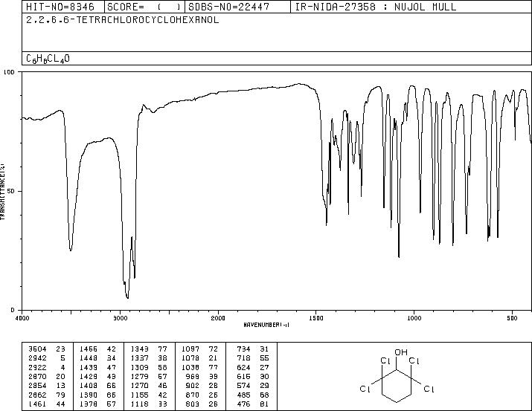The image size is (532, 411).
Task: Click the 50 tick label on the y-axis
Action: [11, 191]
